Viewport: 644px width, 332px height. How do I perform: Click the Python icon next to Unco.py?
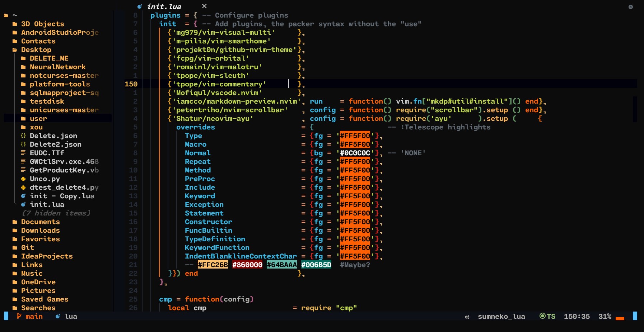(x=23, y=179)
